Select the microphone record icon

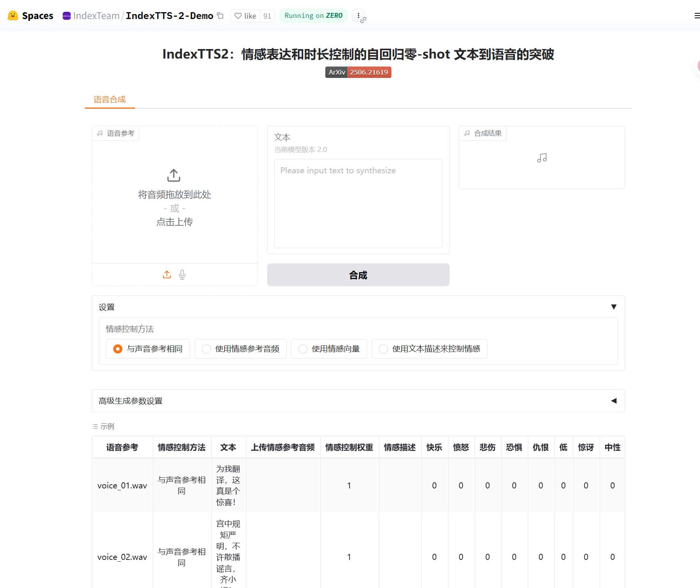182,274
